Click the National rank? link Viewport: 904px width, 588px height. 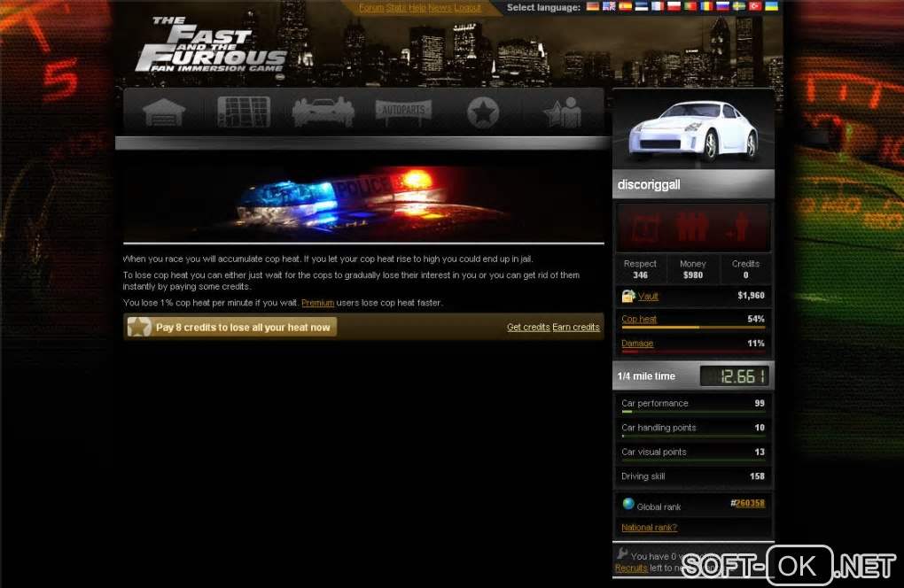tap(649, 528)
